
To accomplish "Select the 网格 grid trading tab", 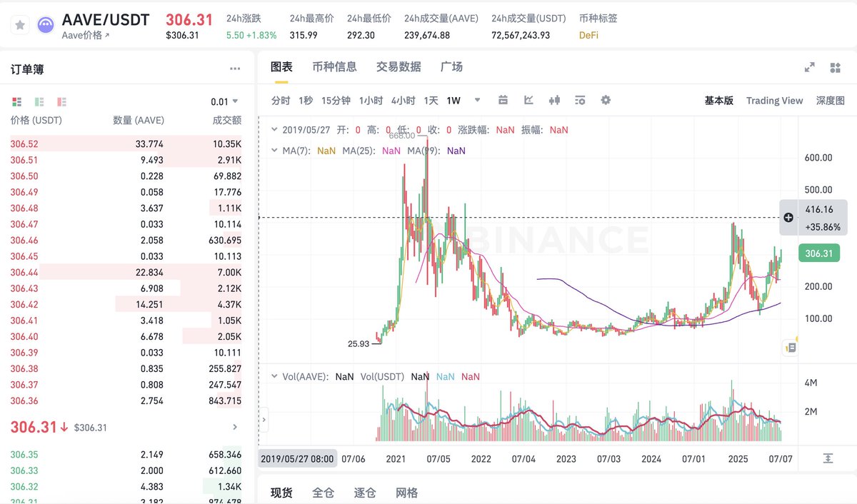I will coord(406,493).
